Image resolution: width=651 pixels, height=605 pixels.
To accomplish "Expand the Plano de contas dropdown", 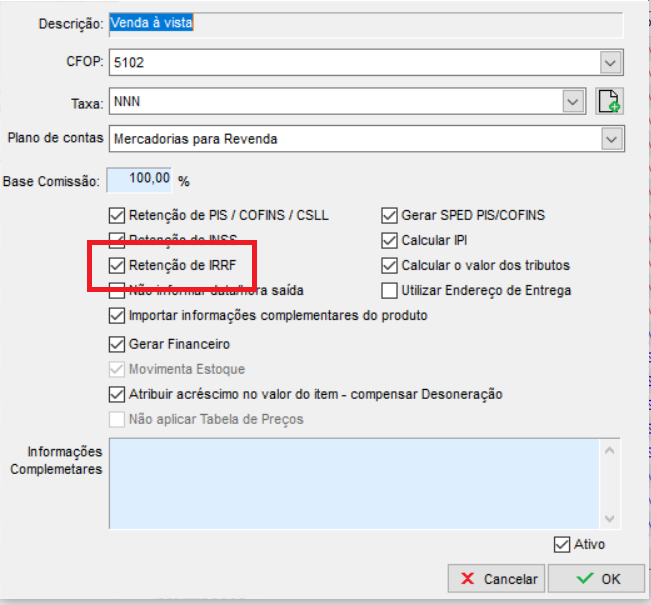I will tap(611, 139).
